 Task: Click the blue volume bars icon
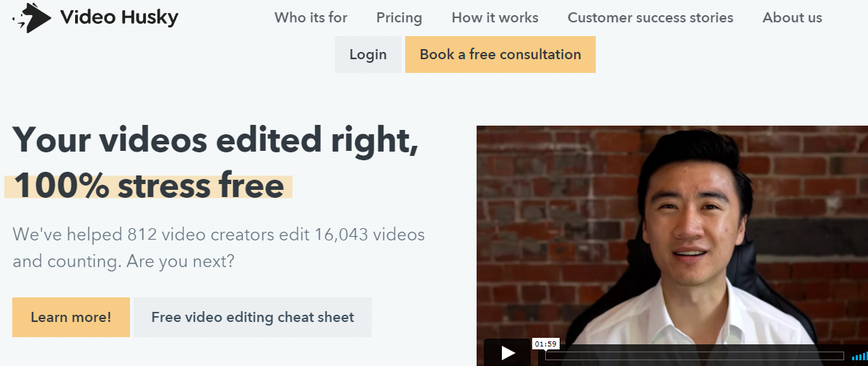tap(859, 356)
